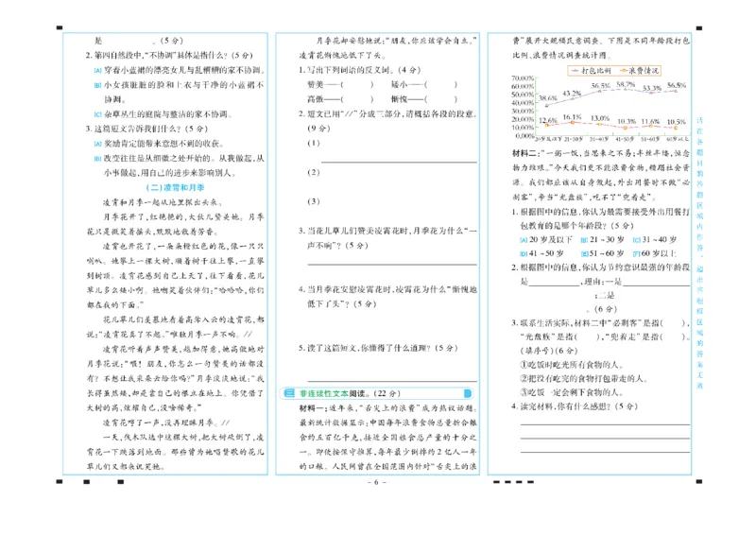
Task: Click the blank after 年龄段是 in question 2
Action: 555,284
